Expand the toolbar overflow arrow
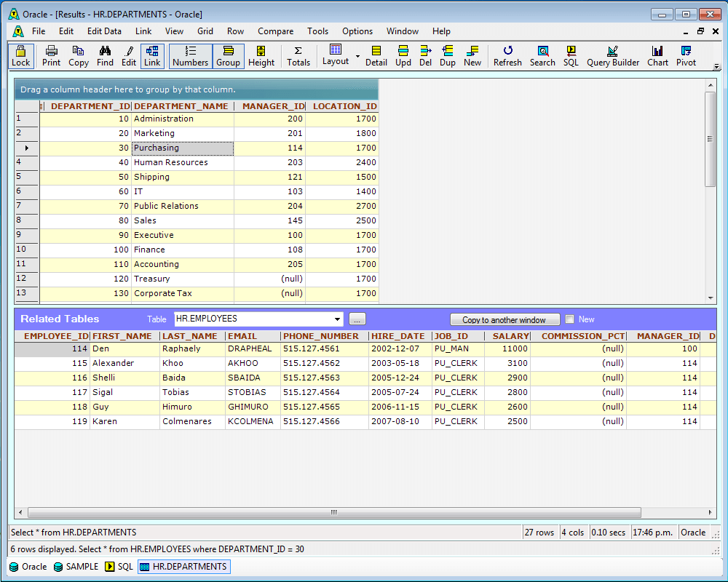Image resolution: width=728 pixels, height=582 pixels. pos(716,68)
